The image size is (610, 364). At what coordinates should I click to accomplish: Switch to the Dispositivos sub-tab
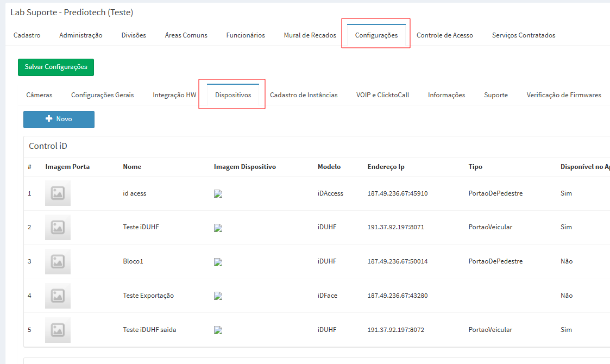pos(233,95)
